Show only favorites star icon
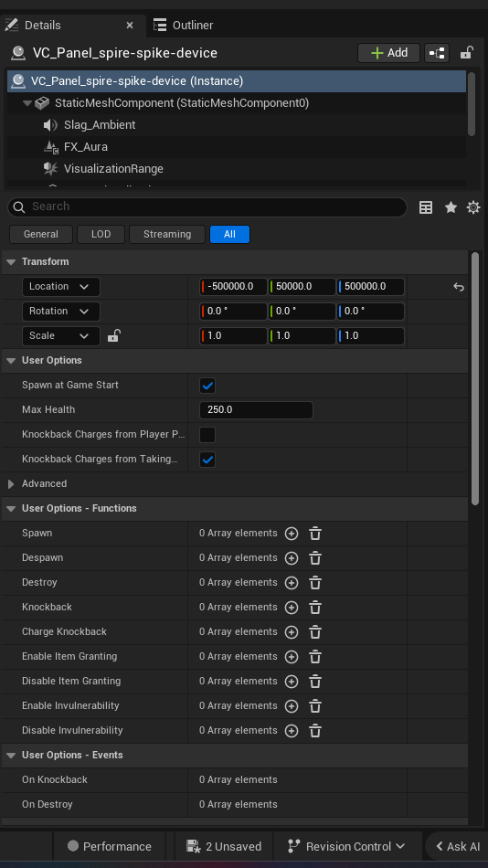Image resolution: width=488 pixels, height=868 pixels. (451, 207)
